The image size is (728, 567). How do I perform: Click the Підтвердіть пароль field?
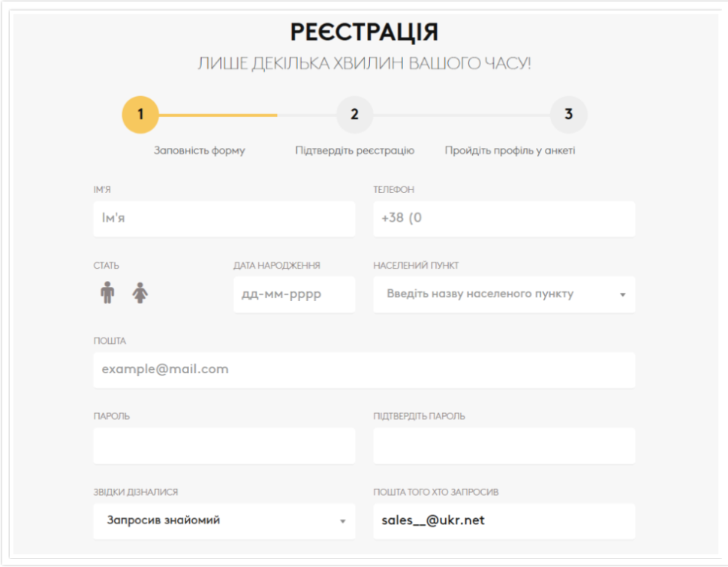tap(504, 445)
